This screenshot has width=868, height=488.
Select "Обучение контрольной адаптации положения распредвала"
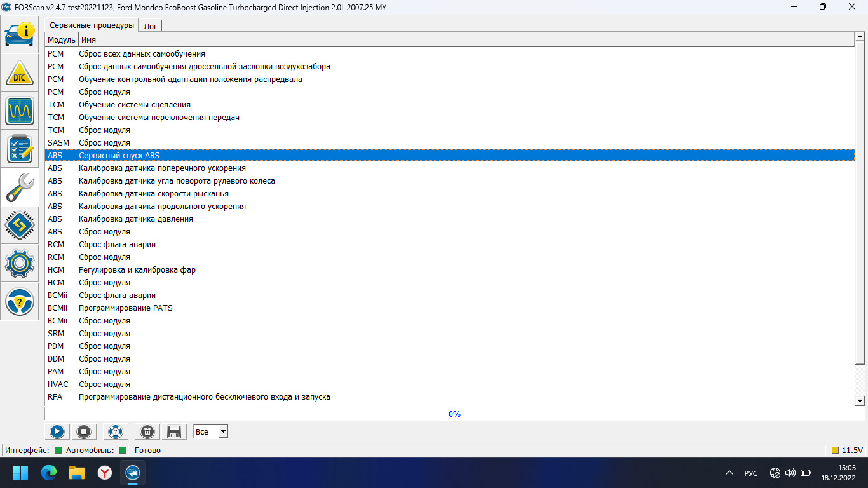click(450, 79)
